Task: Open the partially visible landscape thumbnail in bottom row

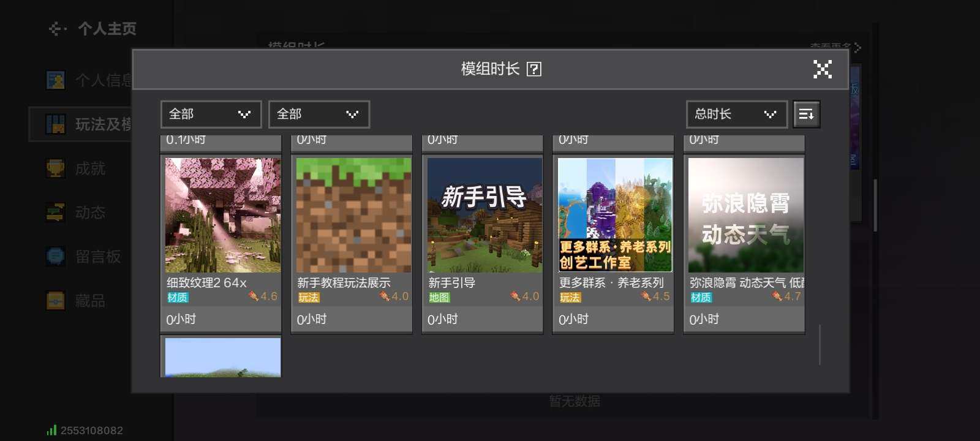Action: coord(223,357)
